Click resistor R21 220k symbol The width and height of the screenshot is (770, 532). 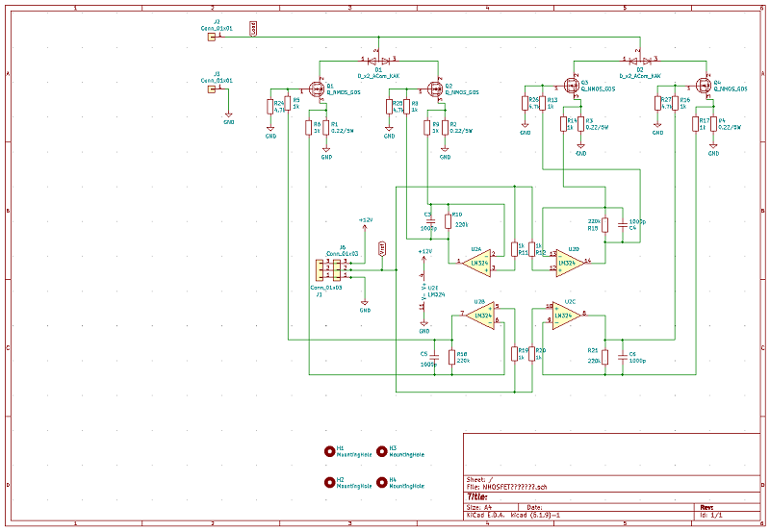click(x=605, y=358)
